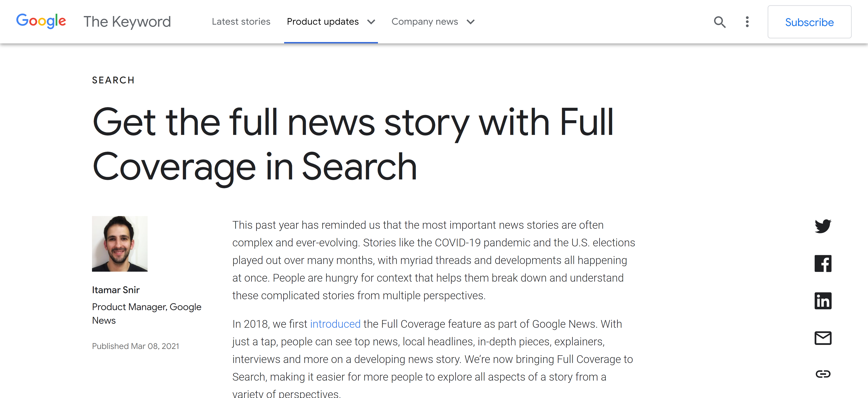Share article on Twitter

point(823,226)
